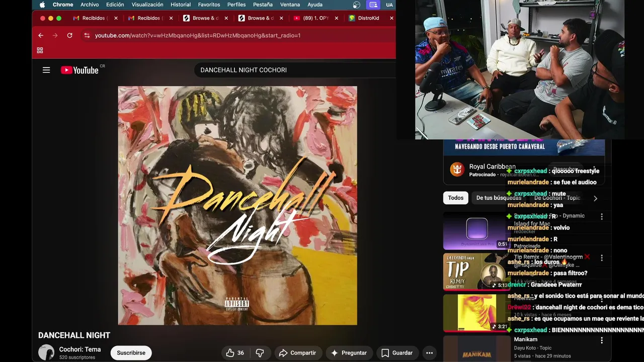Image resolution: width=644 pixels, height=362 pixels.
Task: Open the Dynamic Island ad thumbnail
Action: 476,231
